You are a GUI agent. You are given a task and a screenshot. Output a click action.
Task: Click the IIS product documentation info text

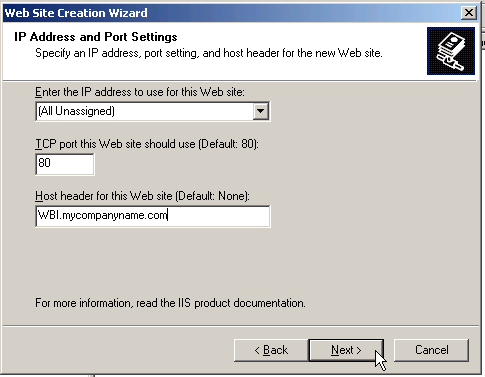(170, 303)
